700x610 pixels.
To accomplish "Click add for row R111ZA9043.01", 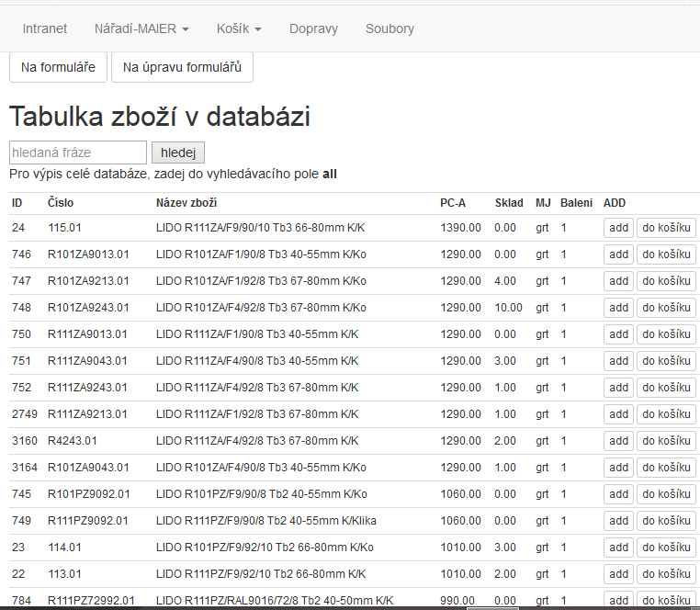I will tap(618, 361).
